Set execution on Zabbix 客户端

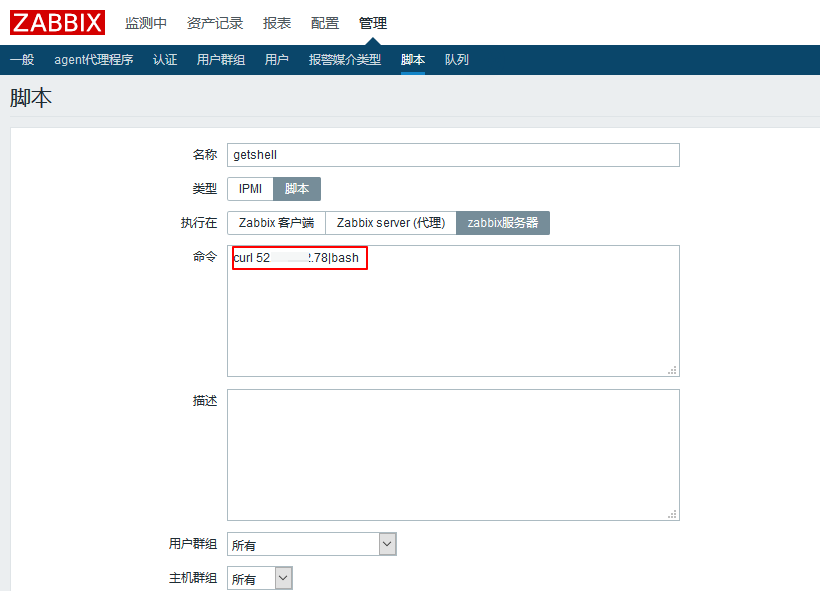pos(276,223)
